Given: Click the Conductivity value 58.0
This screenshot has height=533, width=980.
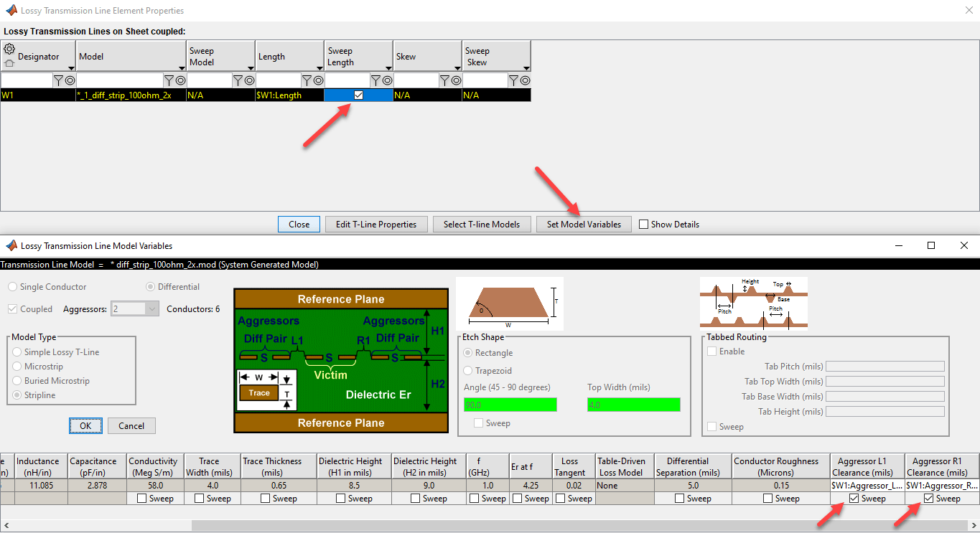Looking at the screenshot, I should click(x=155, y=485).
